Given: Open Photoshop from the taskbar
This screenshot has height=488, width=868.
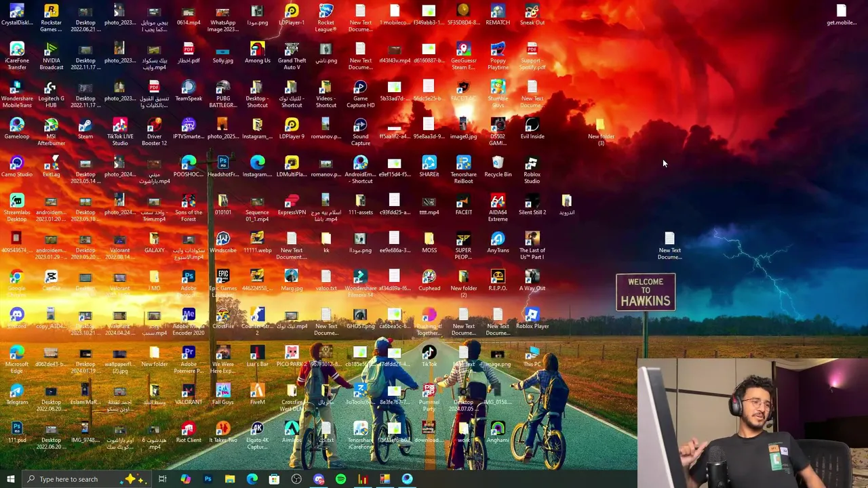Looking at the screenshot, I should pos(208,479).
